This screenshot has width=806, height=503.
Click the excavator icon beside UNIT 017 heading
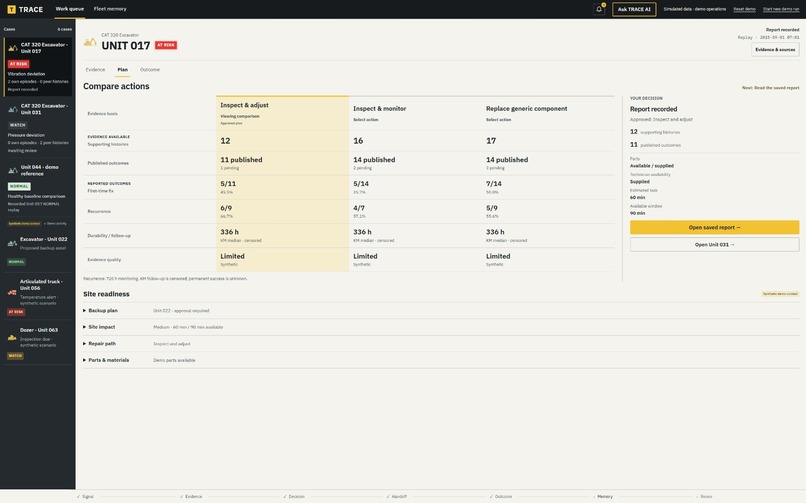pos(90,42)
